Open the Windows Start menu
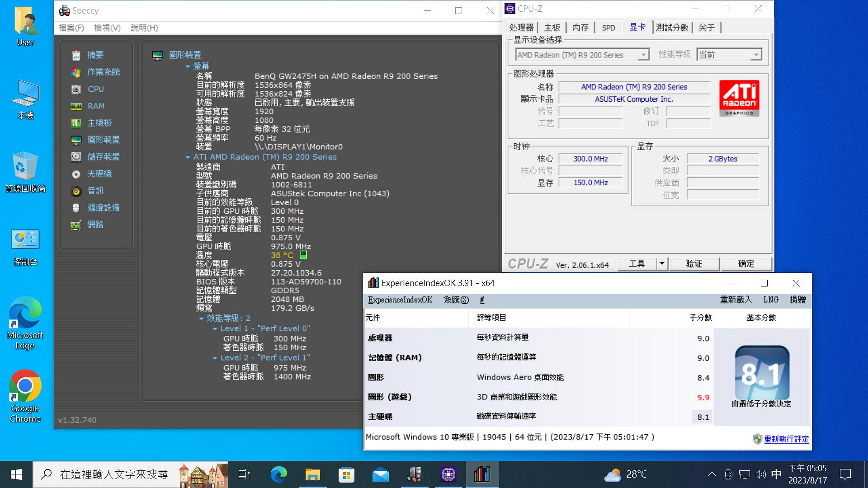868x488 pixels. pyautogui.click(x=16, y=474)
